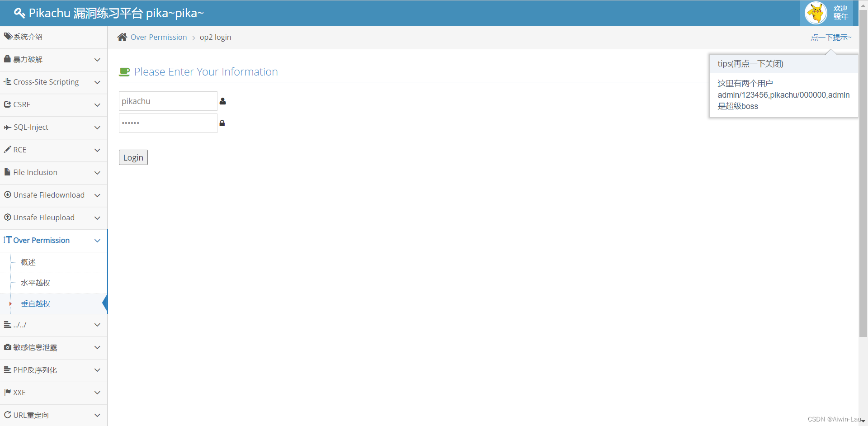Click the admin/123456 credentials tip text

click(783, 95)
